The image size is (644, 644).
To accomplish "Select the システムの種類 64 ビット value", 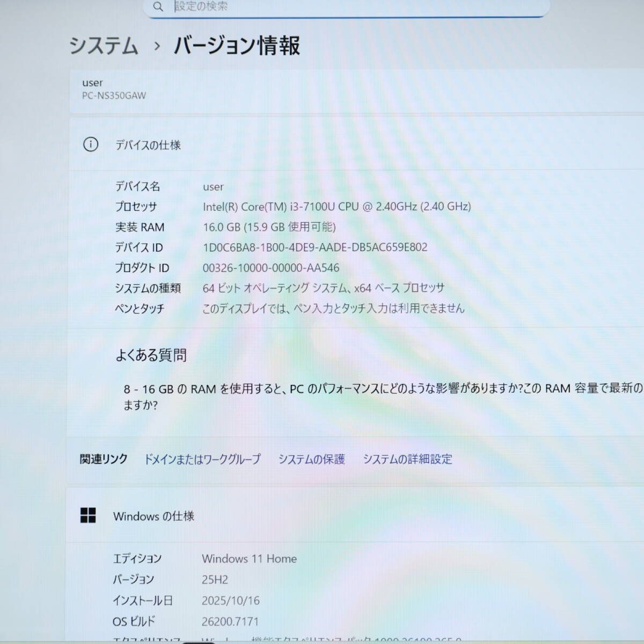I will click(x=324, y=288).
